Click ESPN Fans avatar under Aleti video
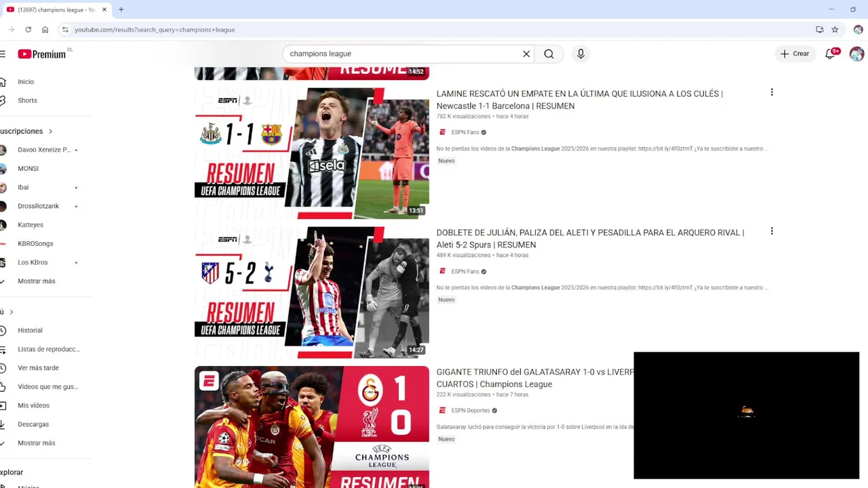The width and height of the screenshot is (868, 488). coord(443,271)
